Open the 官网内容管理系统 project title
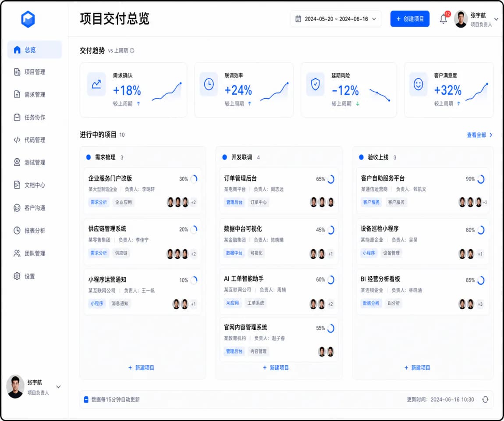The image size is (504, 421). [x=245, y=327]
